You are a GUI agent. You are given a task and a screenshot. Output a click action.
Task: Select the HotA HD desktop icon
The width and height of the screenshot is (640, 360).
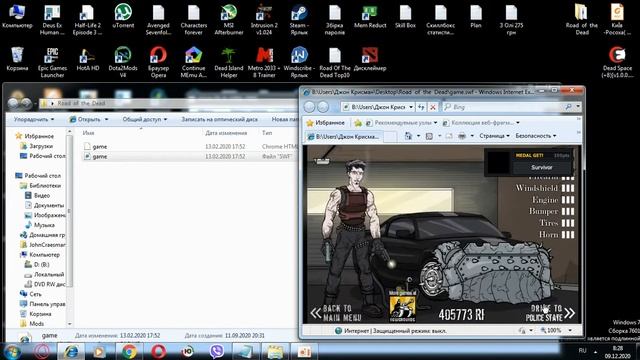[88, 59]
